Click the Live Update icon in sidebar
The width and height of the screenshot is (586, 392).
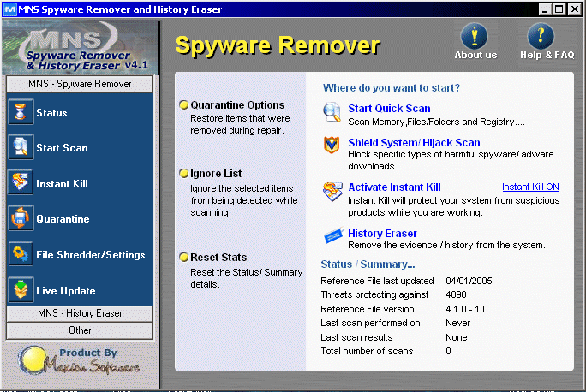[21, 289]
